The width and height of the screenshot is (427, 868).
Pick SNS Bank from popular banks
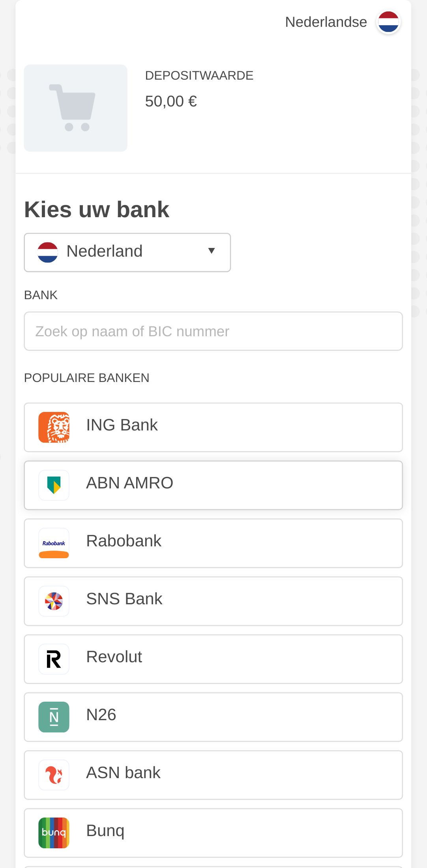click(x=213, y=601)
